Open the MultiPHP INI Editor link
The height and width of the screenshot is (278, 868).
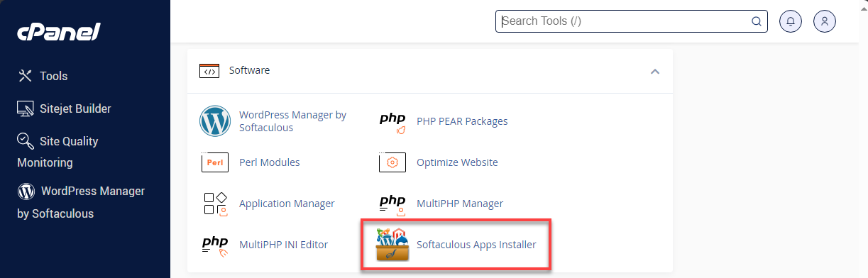coord(284,245)
